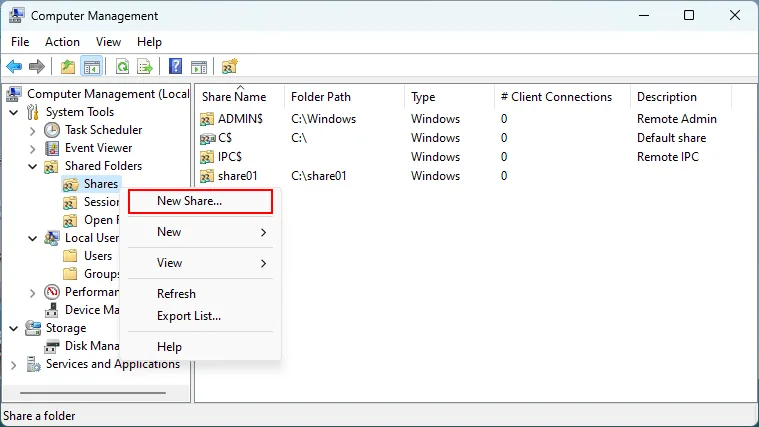
Task: Sort by Folder Path column header
Action: click(x=345, y=97)
